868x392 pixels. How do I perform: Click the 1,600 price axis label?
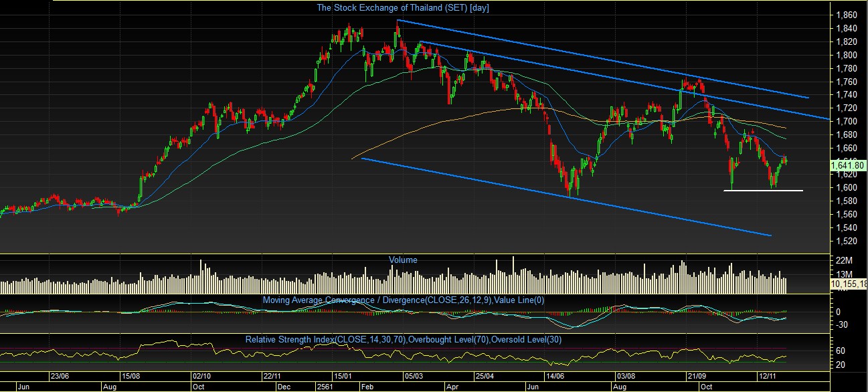(846, 188)
